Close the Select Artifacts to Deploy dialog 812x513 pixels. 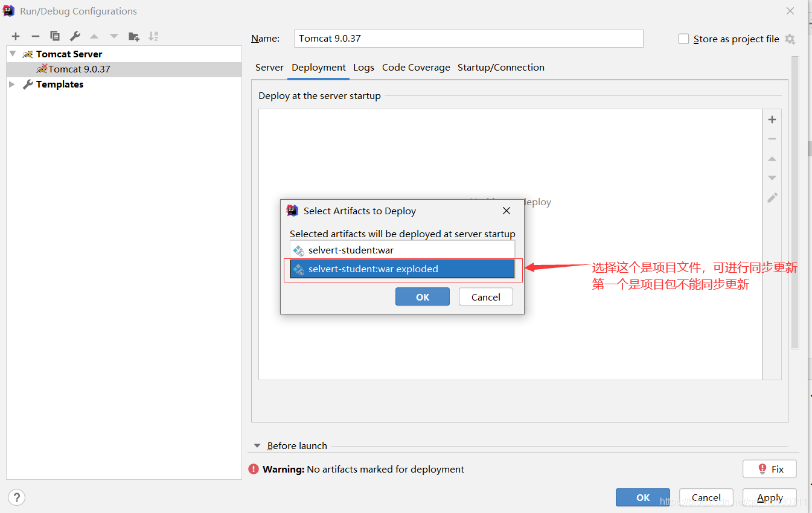(507, 211)
